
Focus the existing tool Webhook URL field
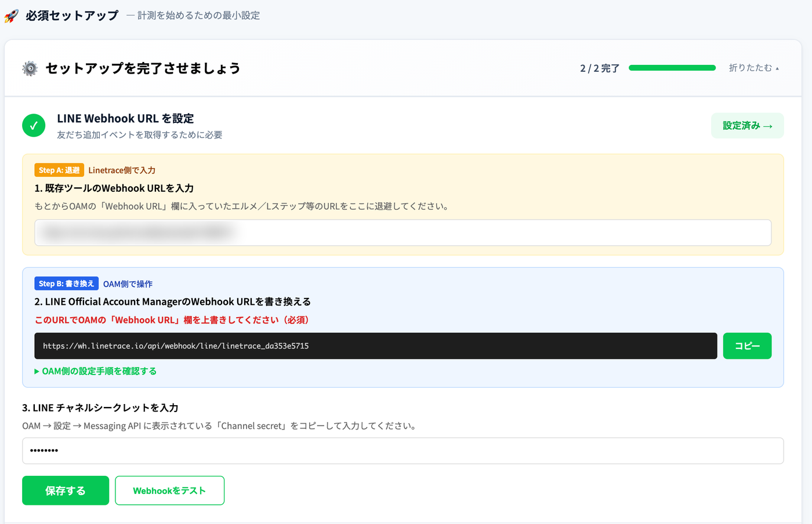click(403, 232)
